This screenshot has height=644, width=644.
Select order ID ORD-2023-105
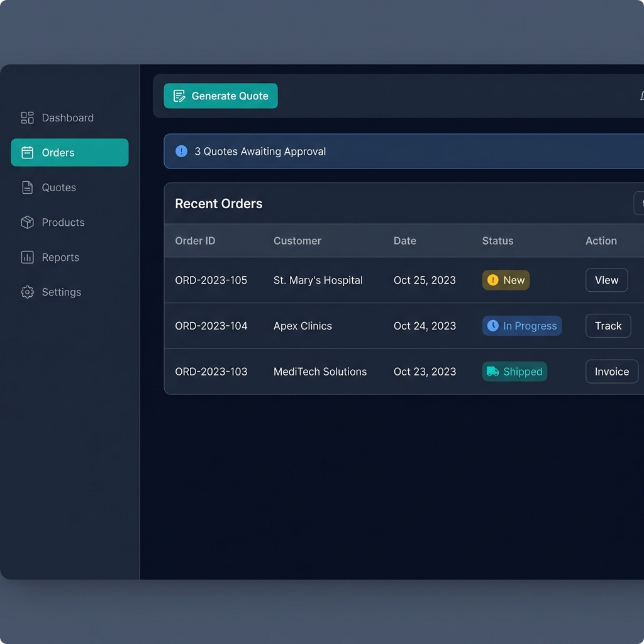(x=211, y=280)
